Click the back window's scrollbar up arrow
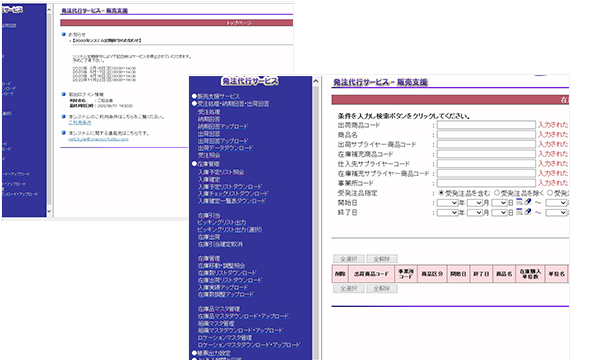This screenshot has width=600, height=360. [x=49, y=10]
